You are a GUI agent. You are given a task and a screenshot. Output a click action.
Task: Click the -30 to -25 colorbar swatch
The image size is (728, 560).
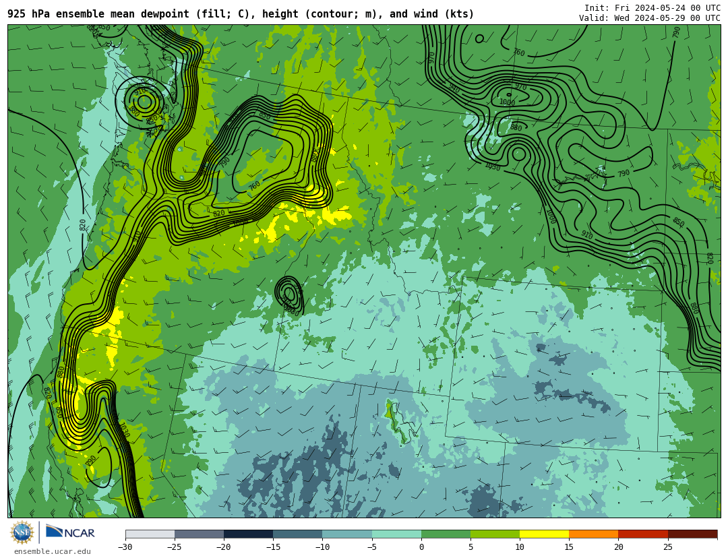click(150, 534)
